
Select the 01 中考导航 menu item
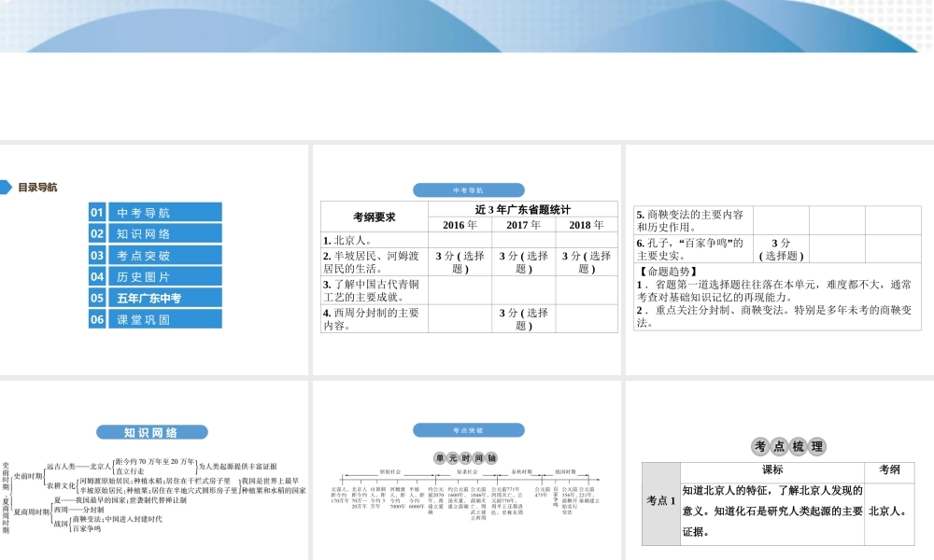tap(156, 212)
